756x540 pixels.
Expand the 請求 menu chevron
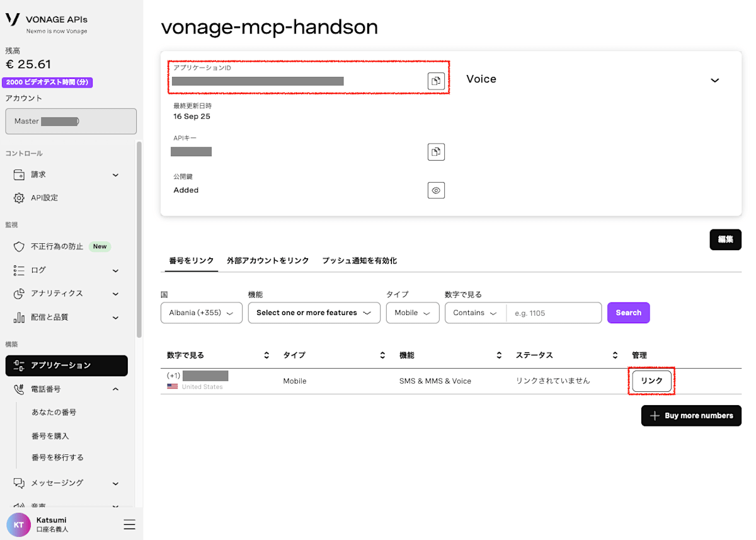point(115,175)
